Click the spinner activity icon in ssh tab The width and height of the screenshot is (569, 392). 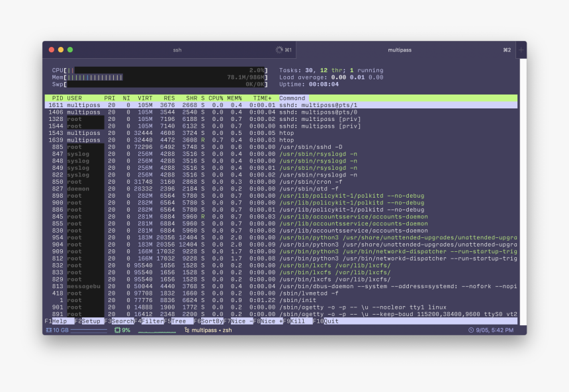pyautogui.click(x=279, y=50)
